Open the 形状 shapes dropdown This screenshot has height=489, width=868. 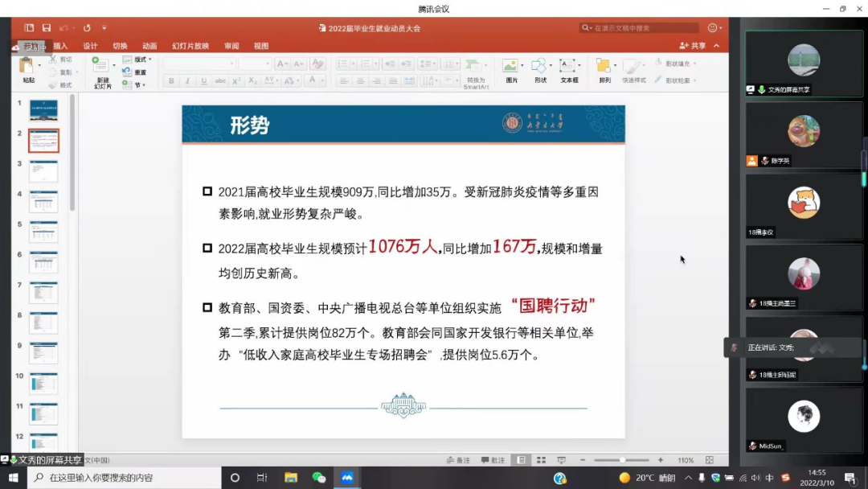coord(540,70)
